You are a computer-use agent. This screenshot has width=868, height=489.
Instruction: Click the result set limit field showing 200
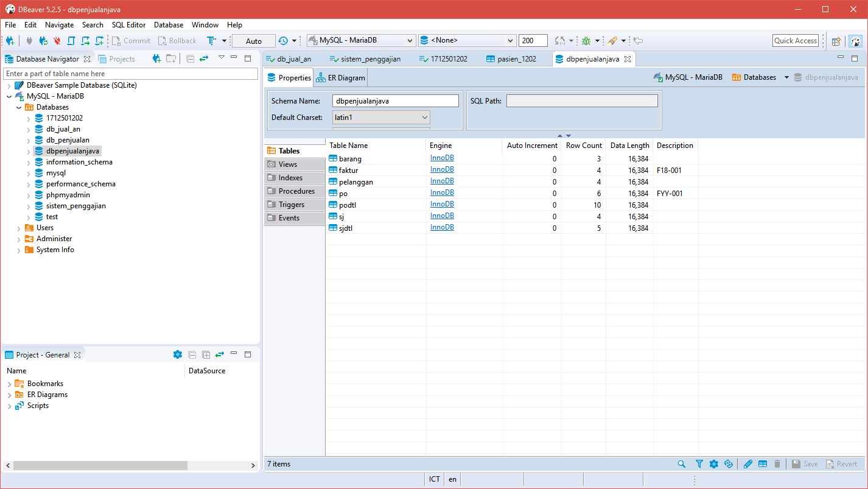tap(533, 41)
